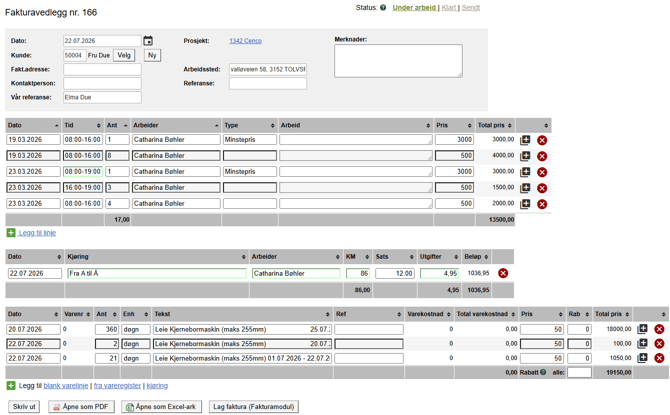
Task: Click the Skriv ut button
Action: point(24,406)
